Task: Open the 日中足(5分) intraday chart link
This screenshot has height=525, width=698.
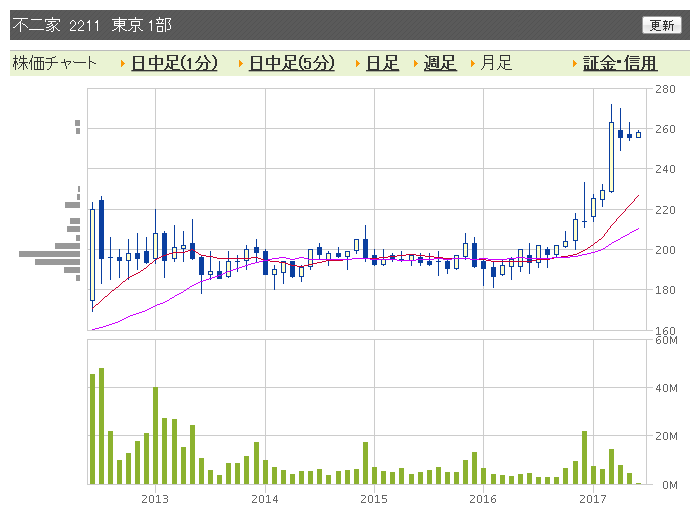Action: [x=292, y=63]
